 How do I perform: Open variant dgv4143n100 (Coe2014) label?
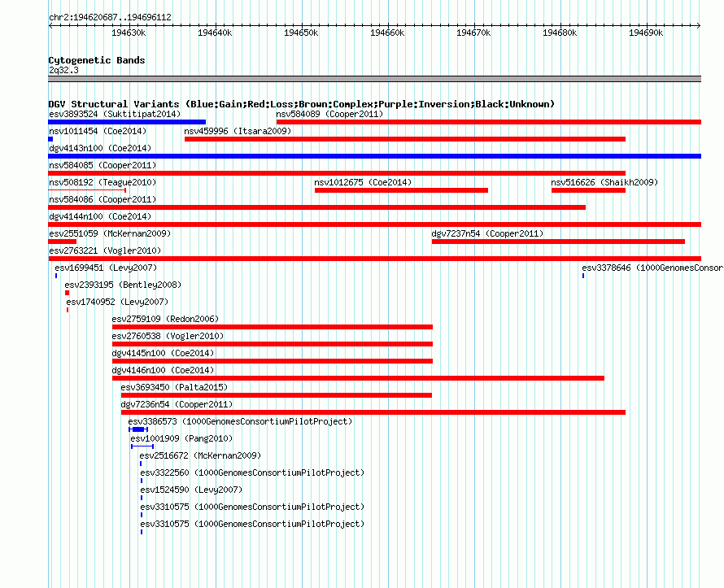point(100,148)
